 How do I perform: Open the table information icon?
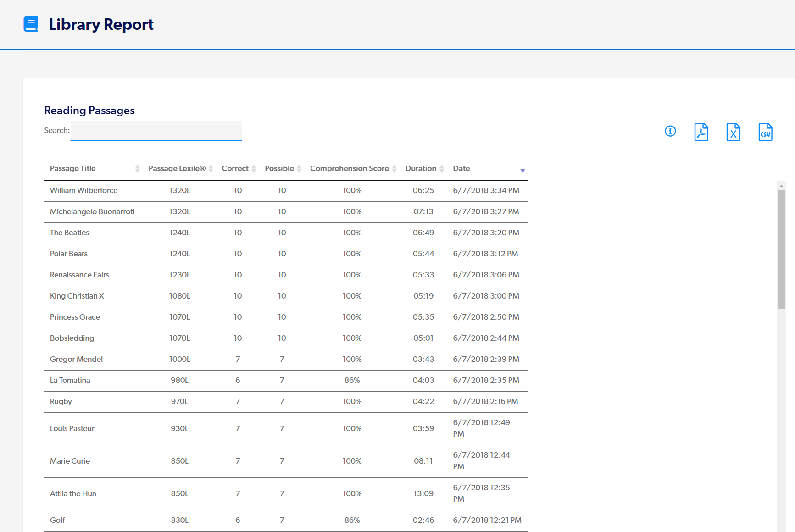[670, 131]
